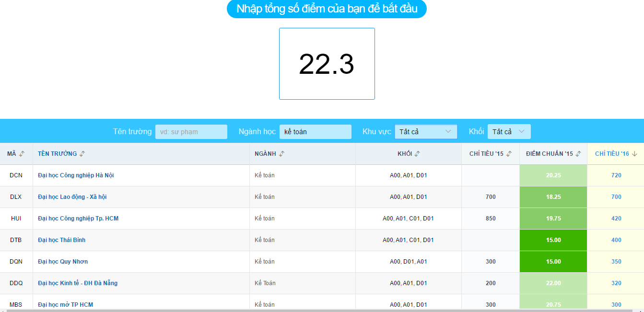Open the Khu vực dropdown

pos(426,132)
